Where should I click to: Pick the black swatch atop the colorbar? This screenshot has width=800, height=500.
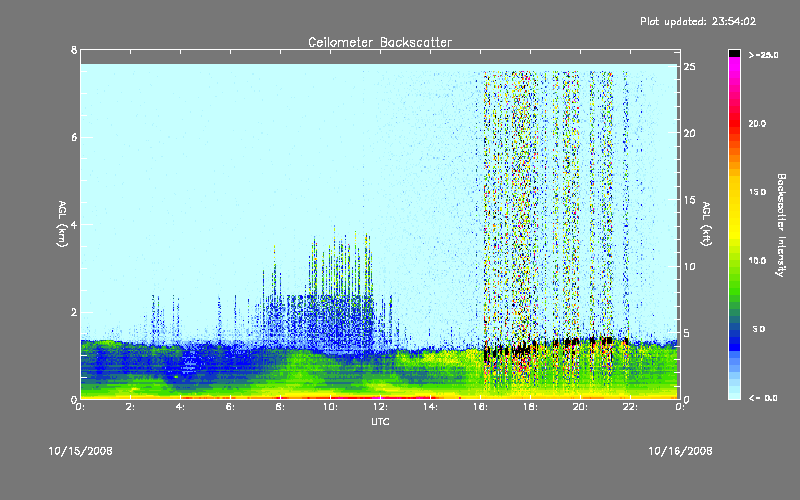pyautogui.click(x=734, y=53)
